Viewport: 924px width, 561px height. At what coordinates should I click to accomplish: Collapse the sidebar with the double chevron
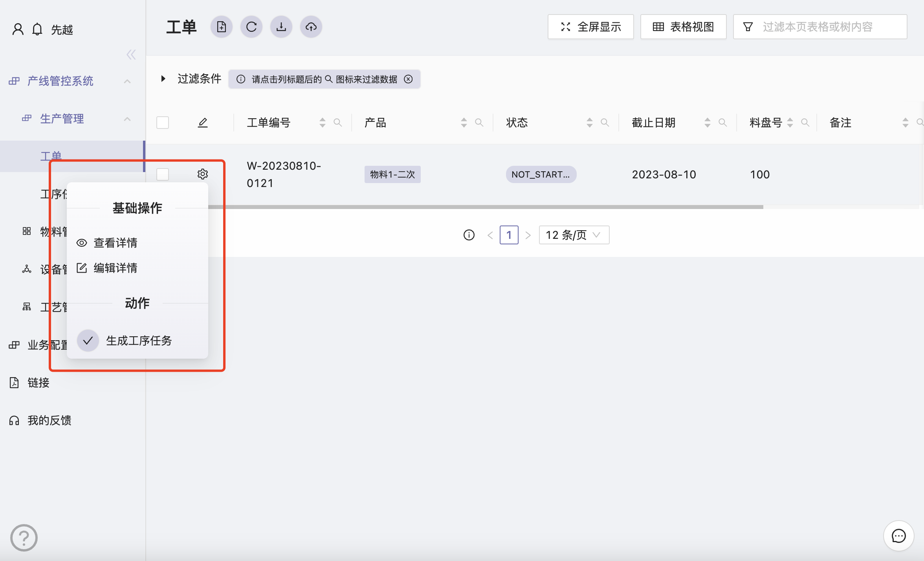pos(131,55)
